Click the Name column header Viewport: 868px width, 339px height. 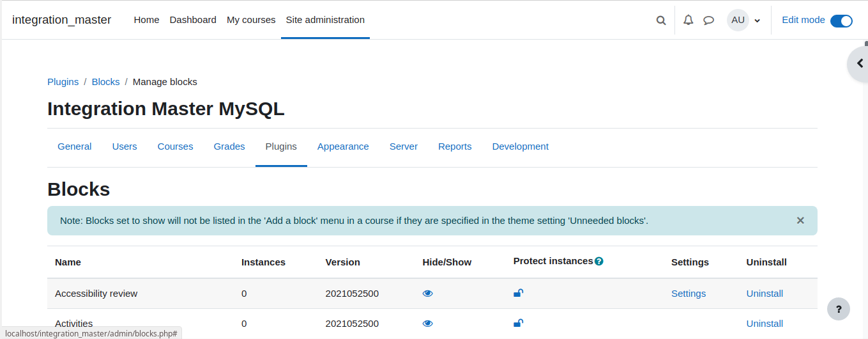coord(68,262)
